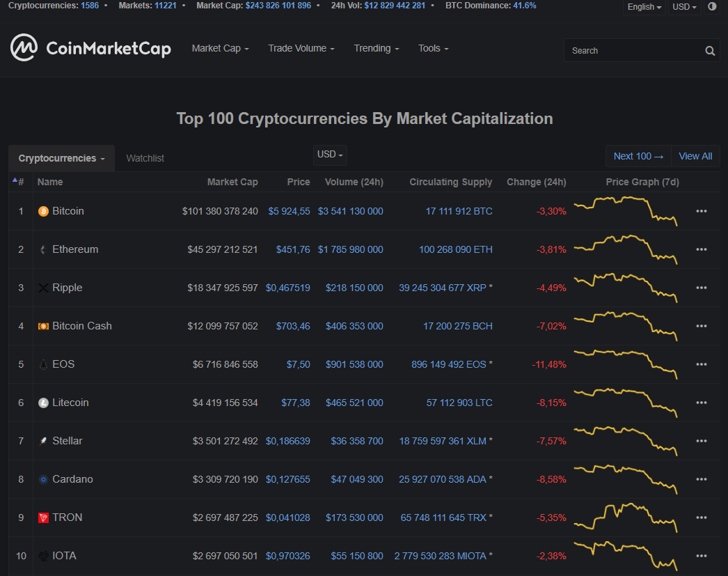This screenshot has height=576, width=728.
Task: Click the Cardano coin icon
Action: [43, 479]
